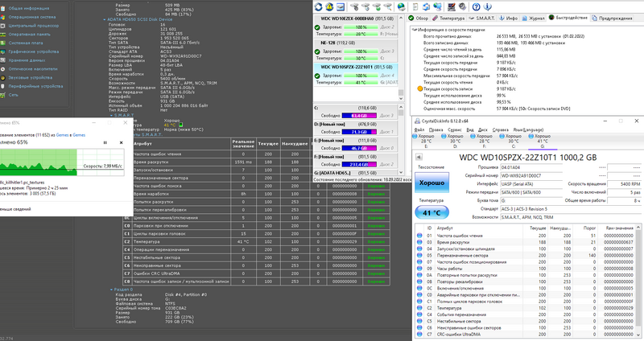
Task: Click F: free space bar 237,4 GB
Action: [x=359, y=164]
